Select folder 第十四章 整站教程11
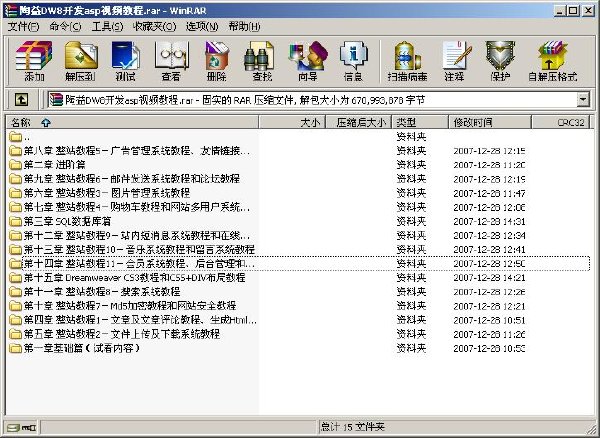The width and height of the screenshot is (600, 438). (x=132, y=264)
